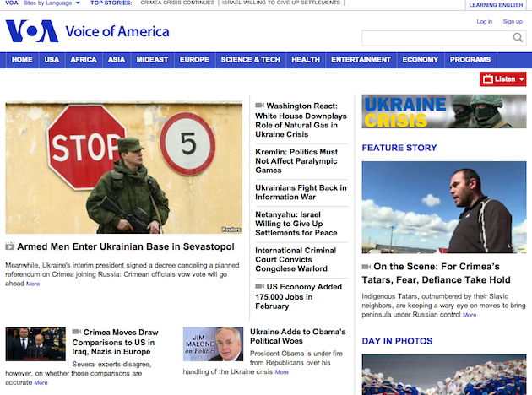Open the ECONOMY section
The height and width of the screenshot is (395, 532).
pos(421,60)
